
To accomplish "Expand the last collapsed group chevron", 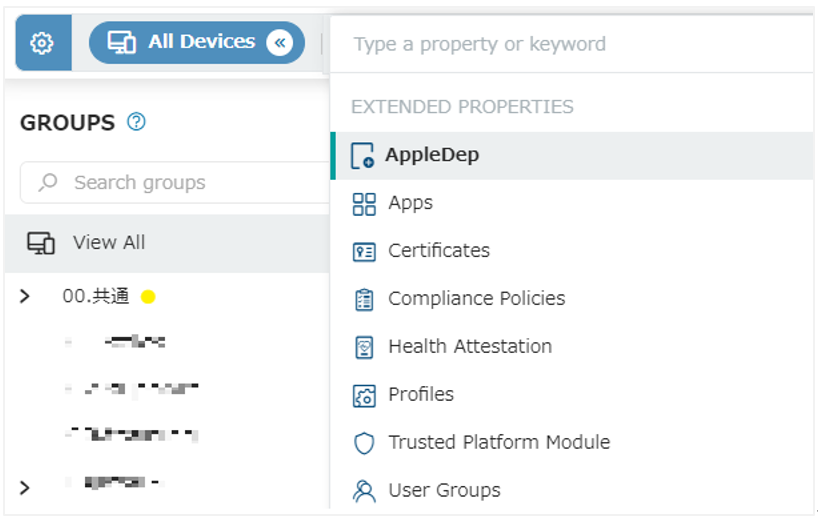I will tap(26, 487).
